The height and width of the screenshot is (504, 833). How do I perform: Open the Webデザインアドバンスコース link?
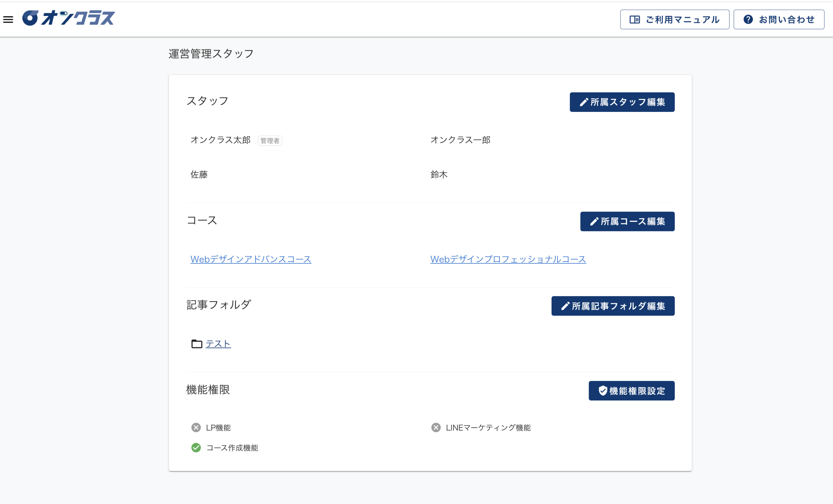click(251, 259)
